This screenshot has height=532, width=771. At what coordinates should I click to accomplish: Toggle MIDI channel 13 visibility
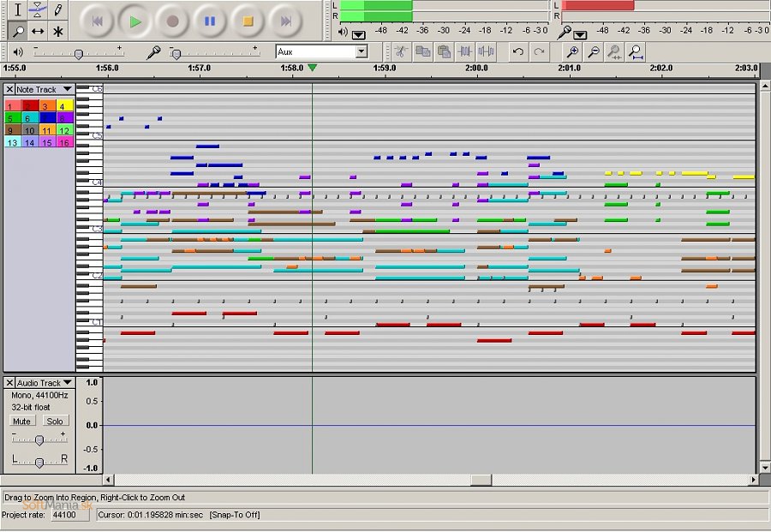[x=13, y=142]
